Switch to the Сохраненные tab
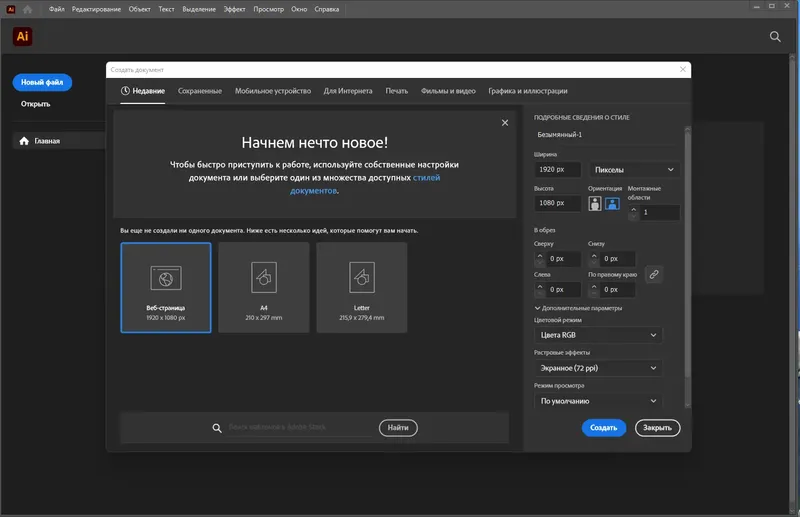This screenshot has width=800, height=517. (199, 91)
